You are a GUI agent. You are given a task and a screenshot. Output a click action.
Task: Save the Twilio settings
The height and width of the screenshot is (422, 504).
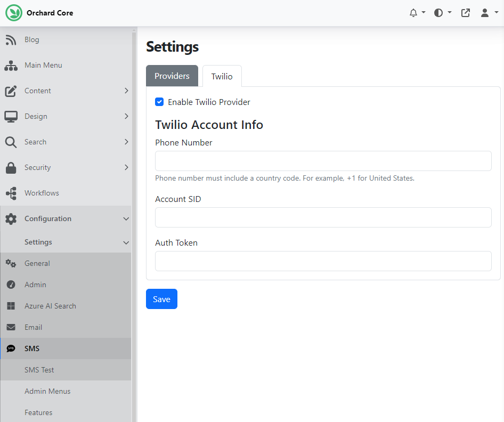click(161, 299)
